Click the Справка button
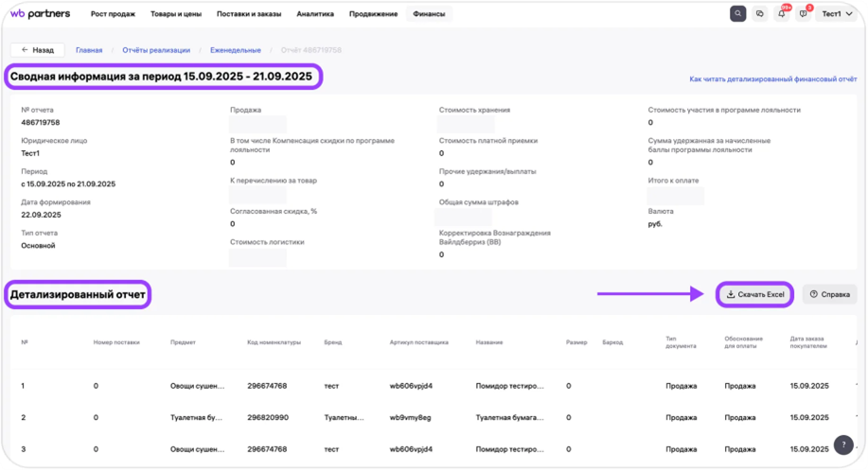 (829, 294)
